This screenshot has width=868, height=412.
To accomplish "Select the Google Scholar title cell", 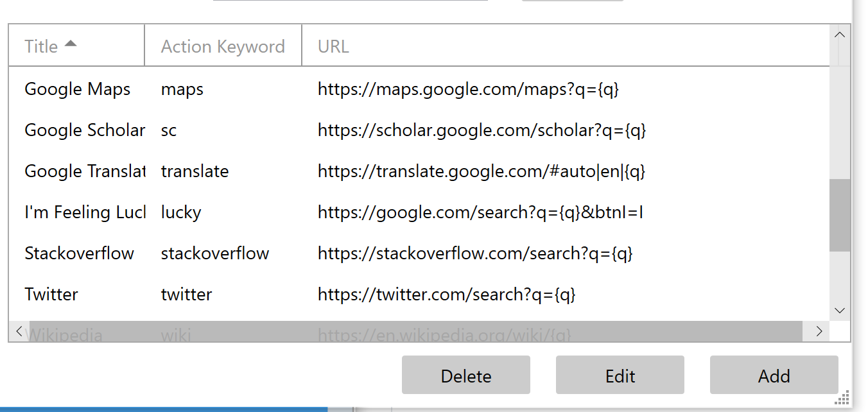I will point(85,130).
